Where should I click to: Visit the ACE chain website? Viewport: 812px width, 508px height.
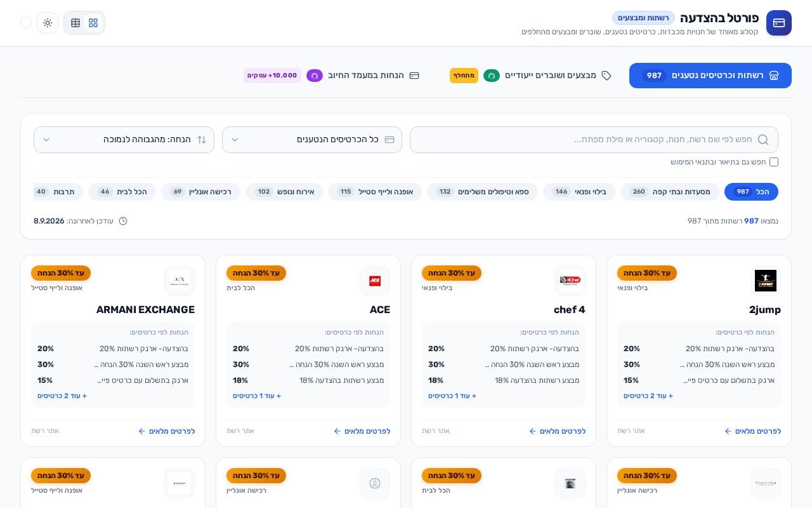click(x=240, y=431)
